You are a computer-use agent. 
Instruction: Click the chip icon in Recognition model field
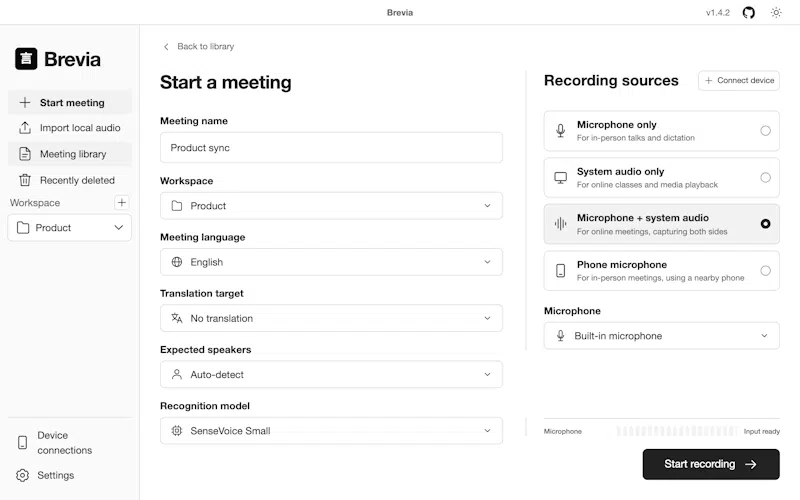click(177, 431)
